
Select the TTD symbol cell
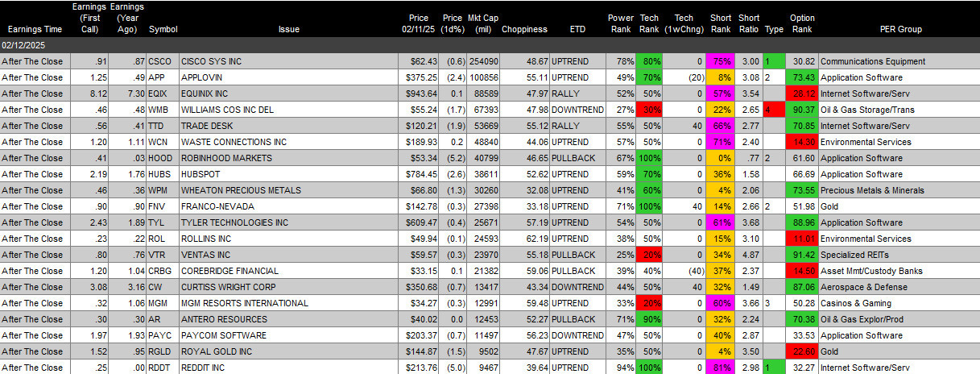pyautogui.click(x=163, y=126)
